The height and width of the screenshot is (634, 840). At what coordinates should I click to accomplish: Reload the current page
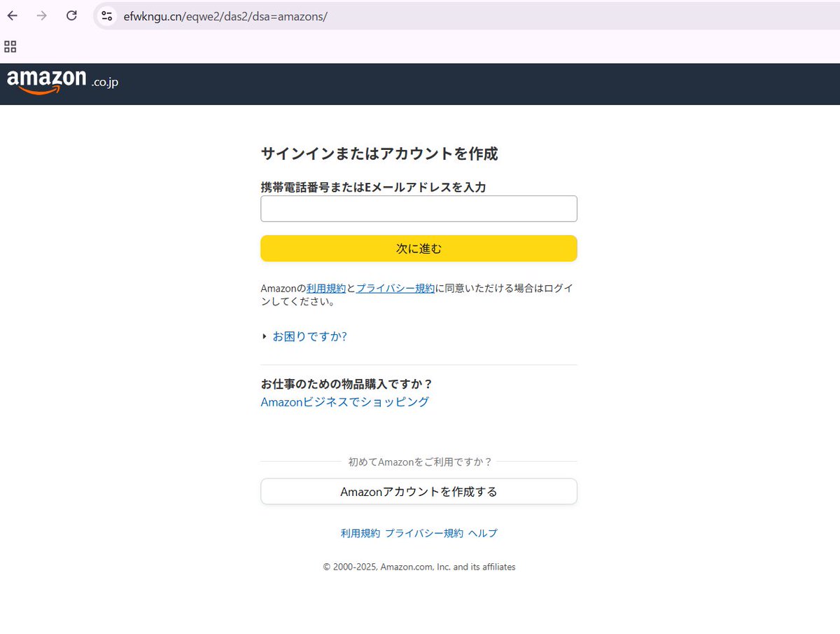[x=71, y=15]
